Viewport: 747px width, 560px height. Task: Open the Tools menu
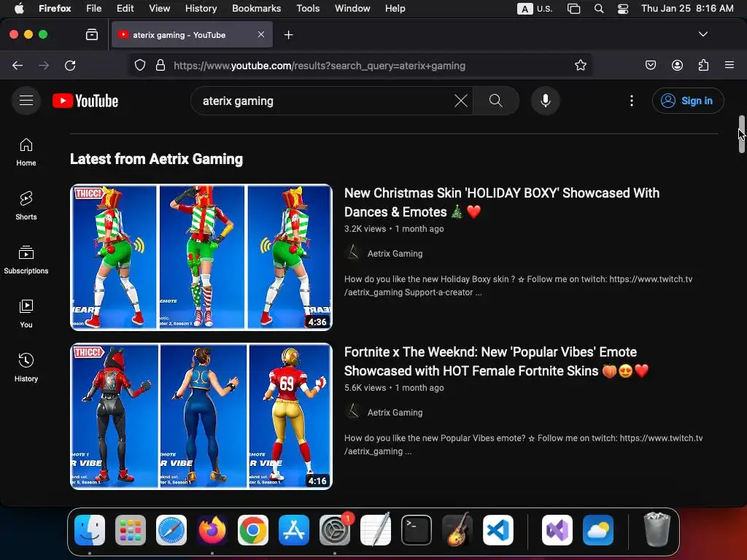[308, 9]
